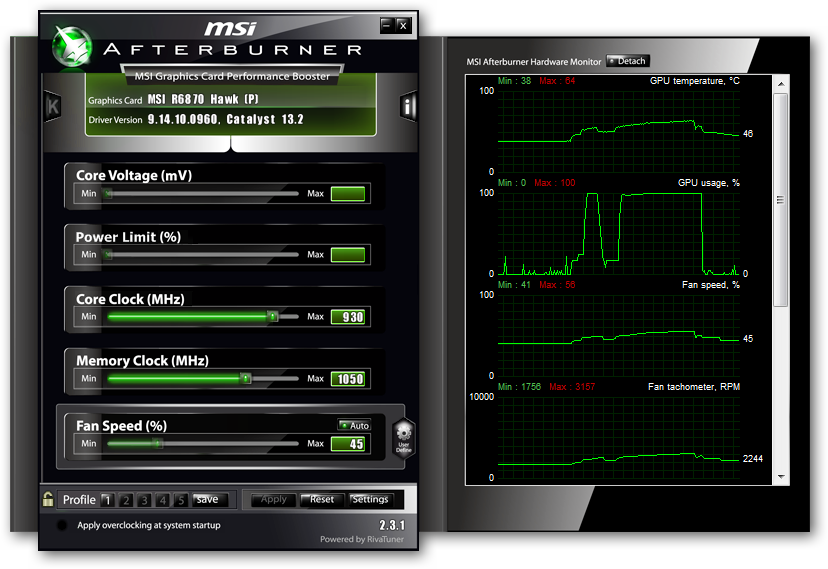This screenshot has width=828, height=569.
Task: Select profile slot 4
Action: pos(163,500)
